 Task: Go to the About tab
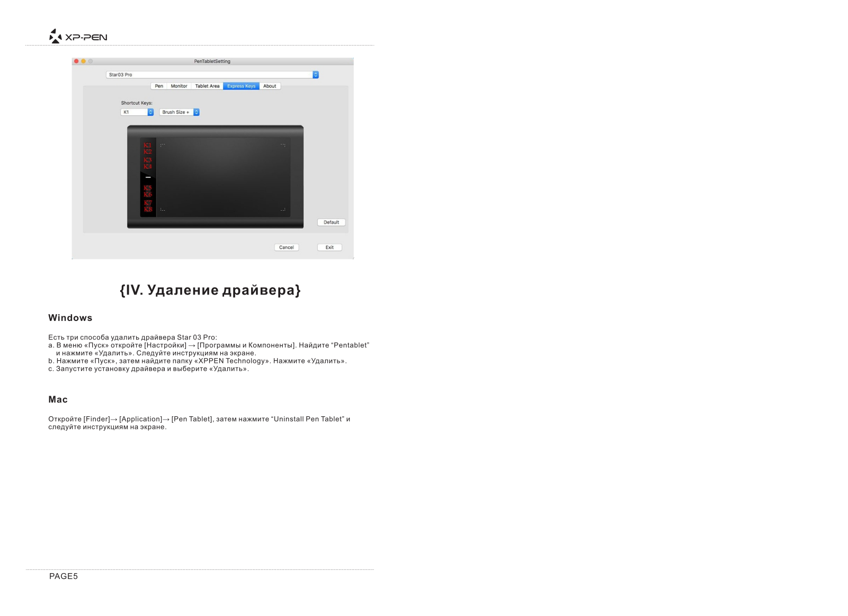pos(270,86)
